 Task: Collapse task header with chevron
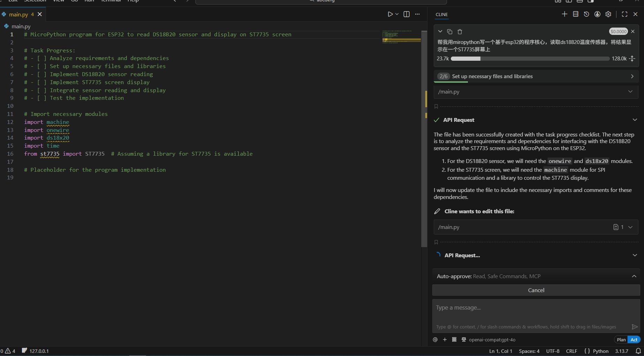(440, 31)
